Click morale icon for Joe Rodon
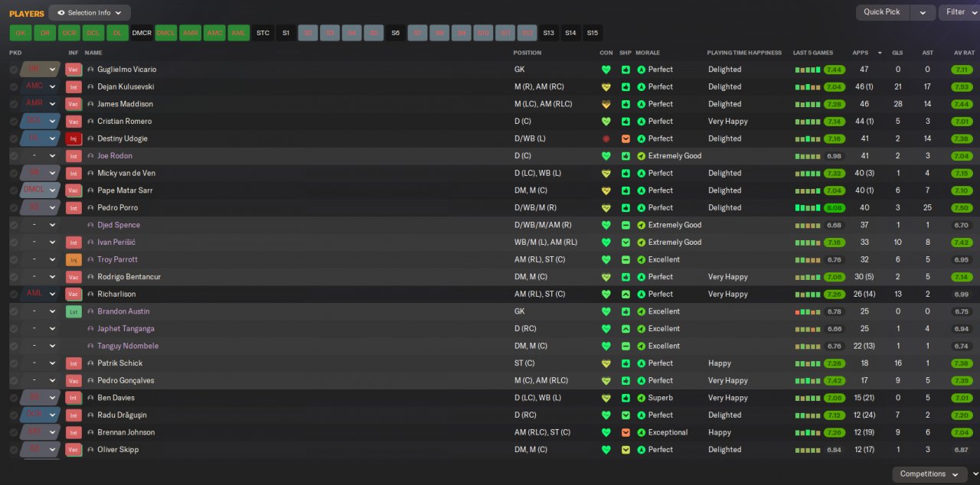This screenshot has height=485, width=980. coord(642,156)
